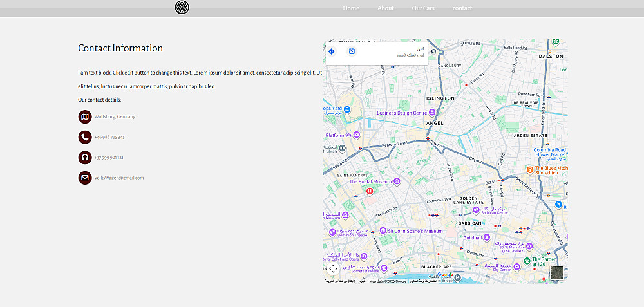Open larger map view icon
Viewport: 644px width, 307px height.
[x=352, y=51]
